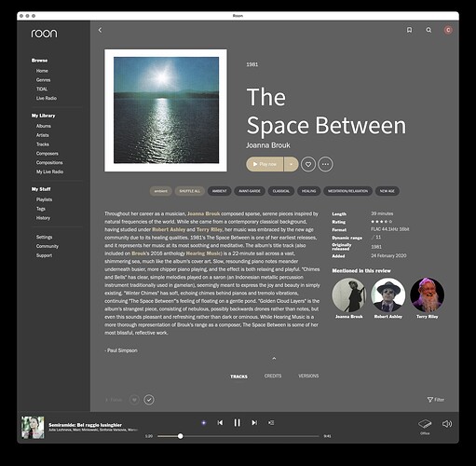Viewport: 476px width, 466px height.
Task: Click the roon logo
Action: click(x=44, y=34)
